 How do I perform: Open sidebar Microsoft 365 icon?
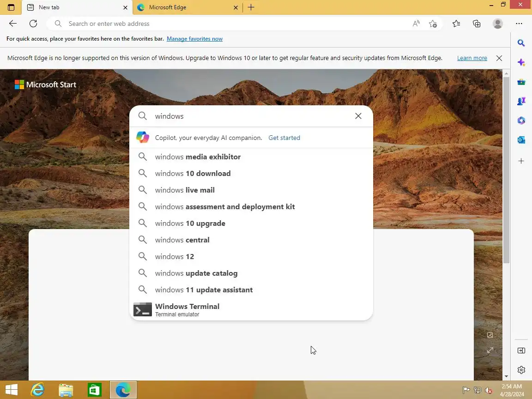(x=521, y=121)
